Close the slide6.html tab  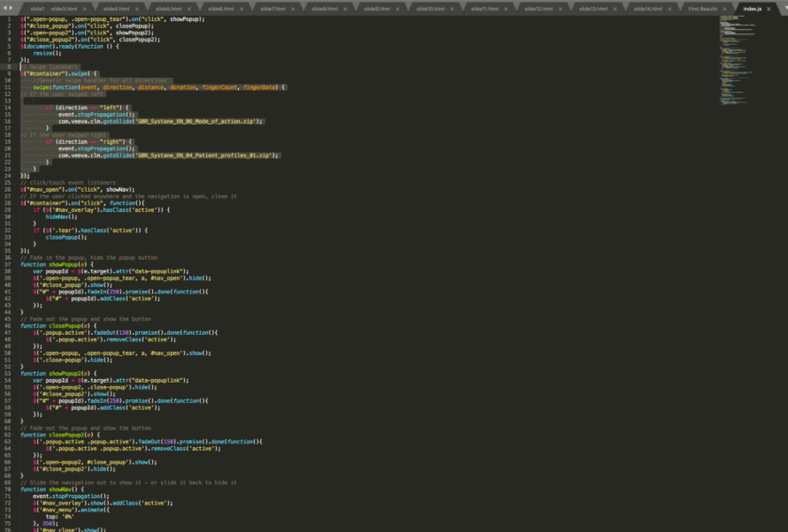click(242, 9)
